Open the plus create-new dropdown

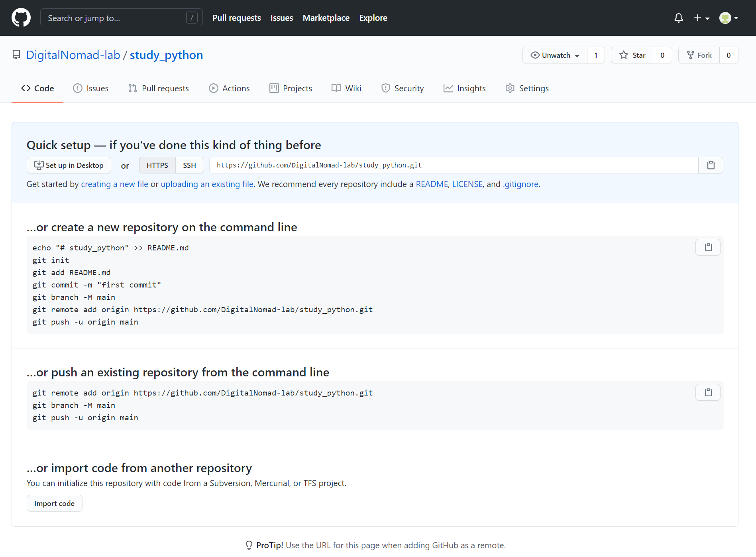coord(701,18)
